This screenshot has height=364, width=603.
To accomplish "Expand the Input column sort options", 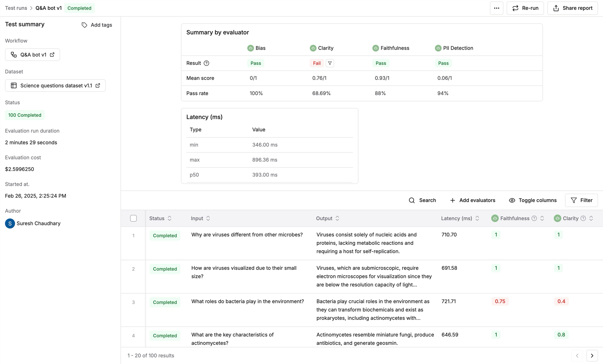I will coord(209,218).
